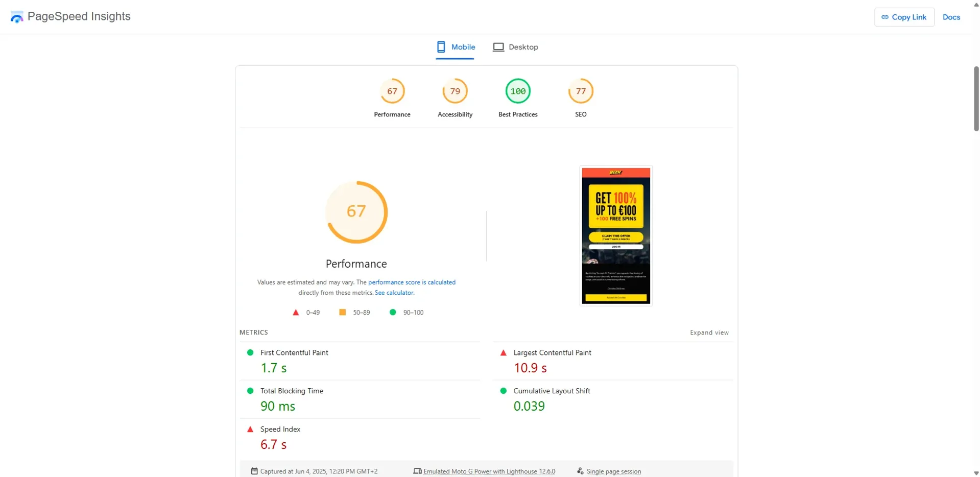Click the mobile phone icon in Mobile tab
This screenshot has width=980, height=477.
point(441,47)
